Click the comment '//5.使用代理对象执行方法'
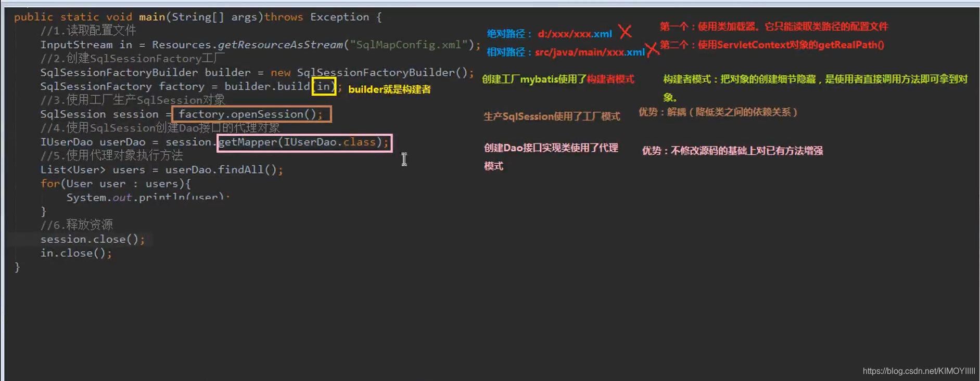 pyautogui.click(x=112, y=155)
